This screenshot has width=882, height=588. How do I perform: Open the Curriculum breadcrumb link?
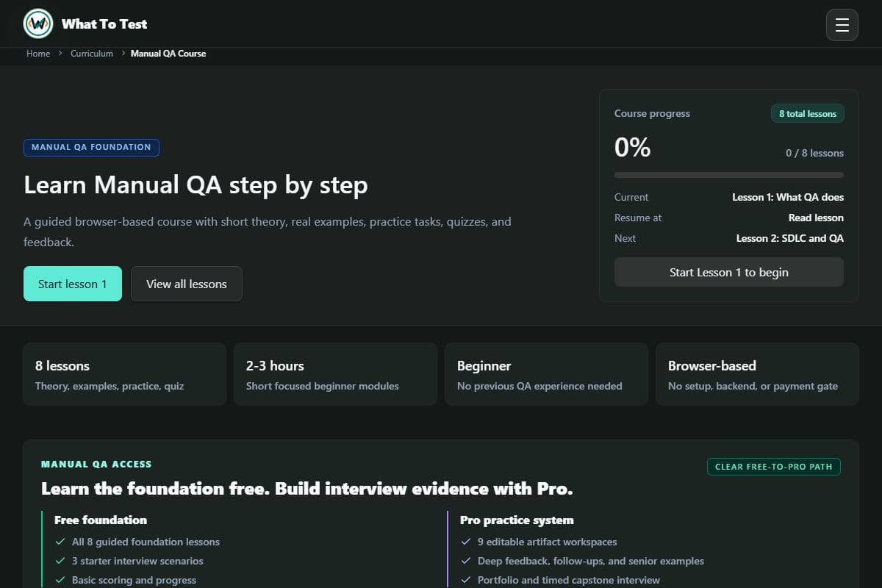[92, 54]
